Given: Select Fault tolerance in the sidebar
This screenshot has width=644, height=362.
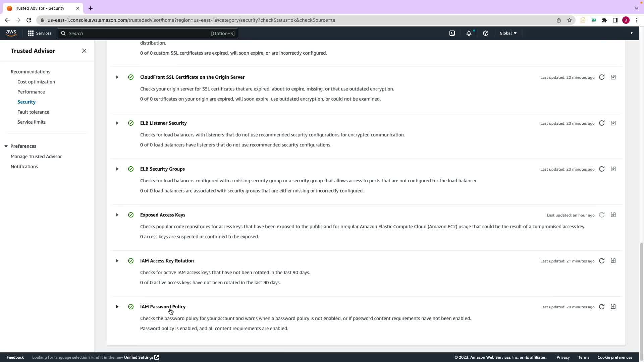Looking at the screenshot, I should tap(33, 112).
